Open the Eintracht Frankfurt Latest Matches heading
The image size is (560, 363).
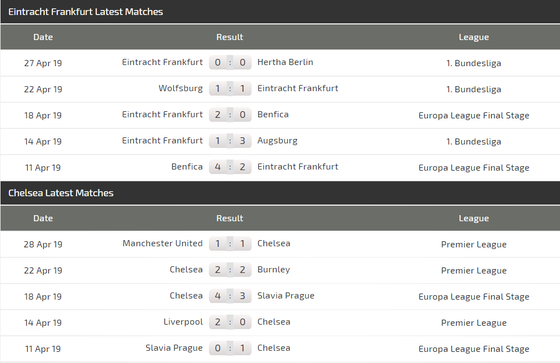85,12
